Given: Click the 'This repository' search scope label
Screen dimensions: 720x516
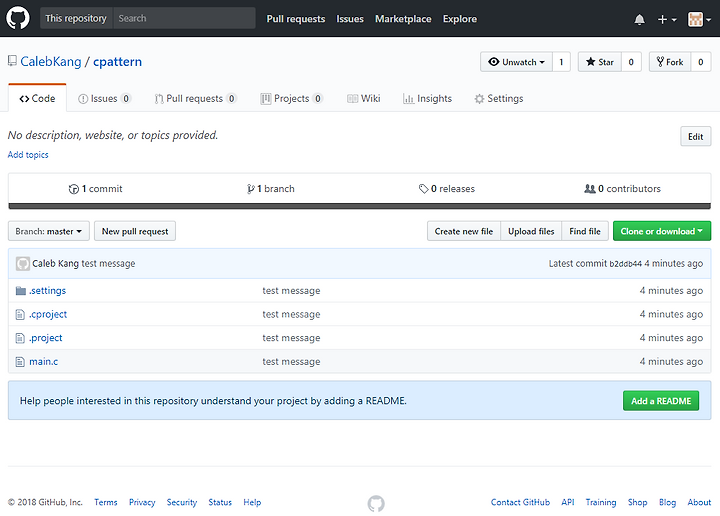Looking at the screenshot, I should tap(76, 18).
